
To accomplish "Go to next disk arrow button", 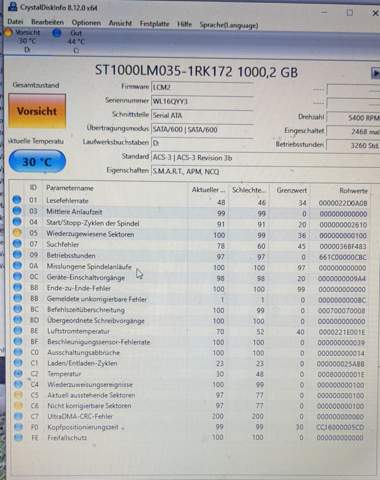I will (x=375, y=73).
